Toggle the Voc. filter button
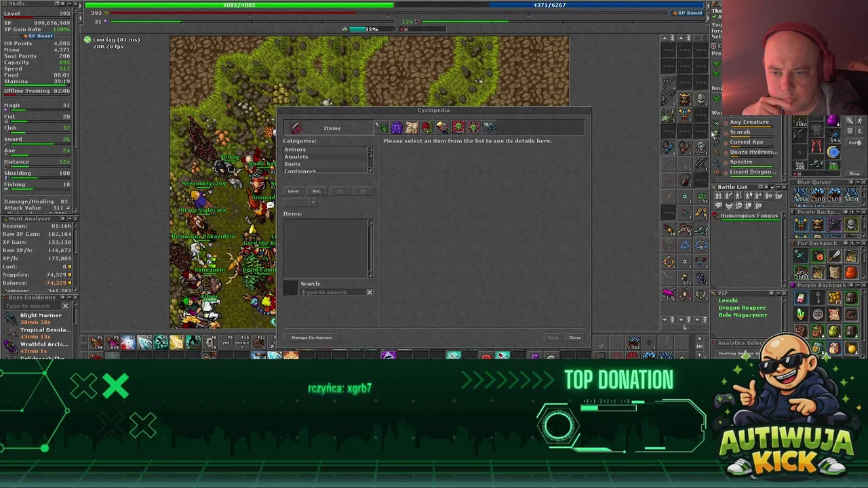 pos(317,191)
